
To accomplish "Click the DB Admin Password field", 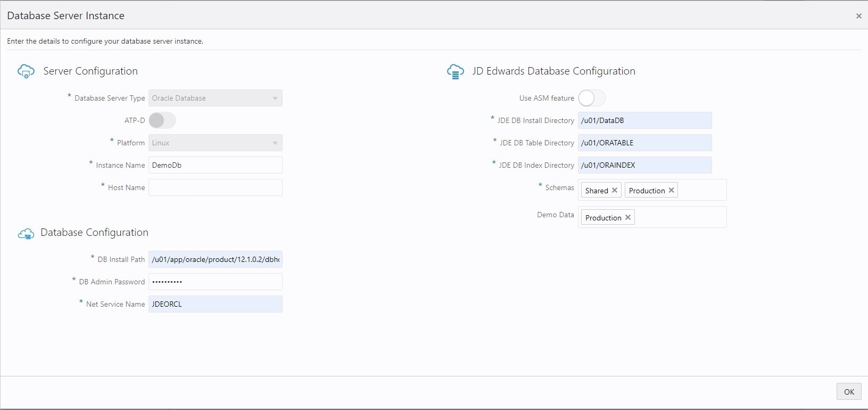I will [216, 282].
